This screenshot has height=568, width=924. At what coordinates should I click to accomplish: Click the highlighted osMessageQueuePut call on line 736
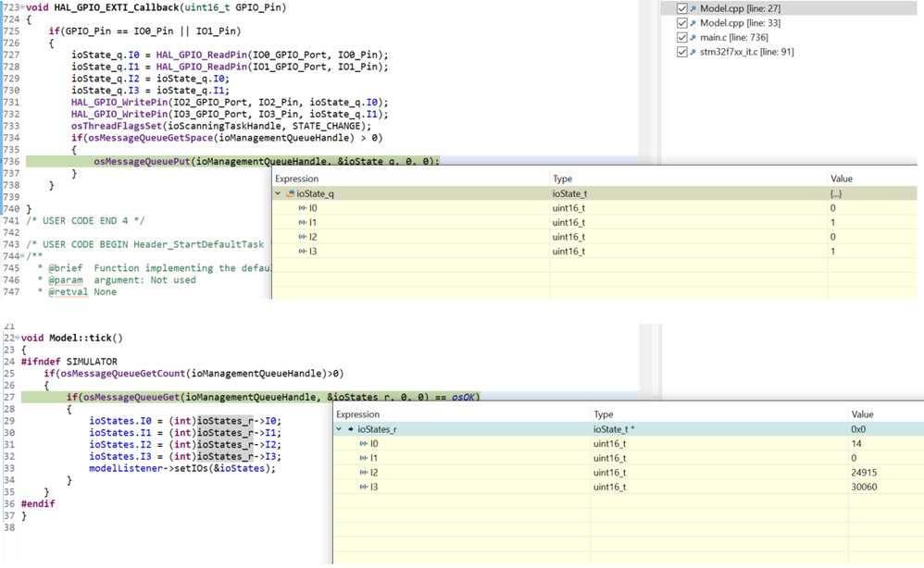pos(267,161)
